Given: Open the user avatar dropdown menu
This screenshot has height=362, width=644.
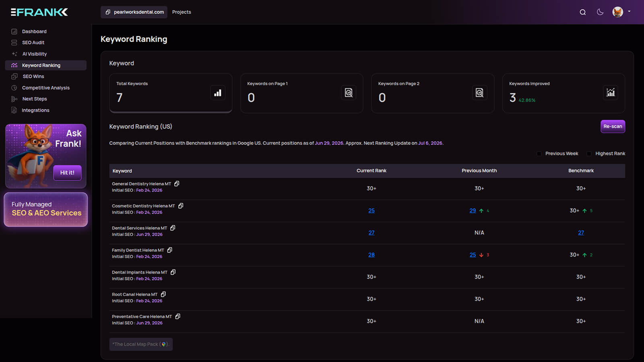Looking at the screenshot, I should click(x=621, y=12).
